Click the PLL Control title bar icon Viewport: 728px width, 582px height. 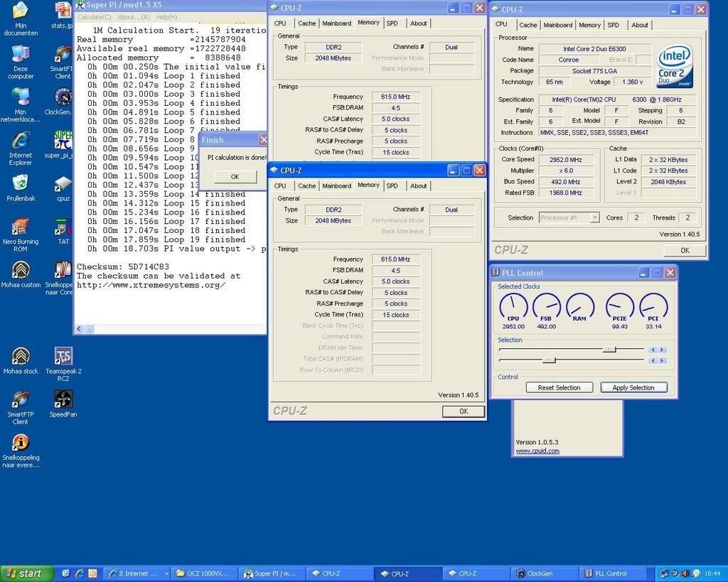point(496,272)
